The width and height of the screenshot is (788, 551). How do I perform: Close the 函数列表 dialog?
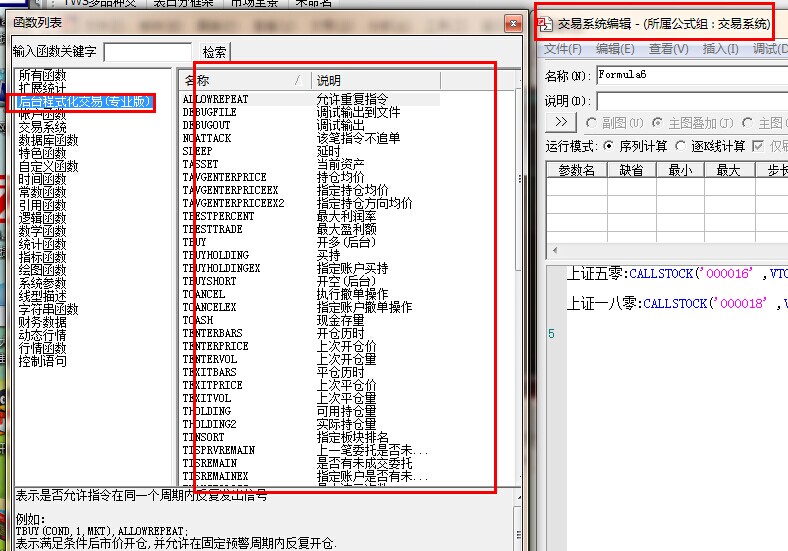(x=513, y=21)
